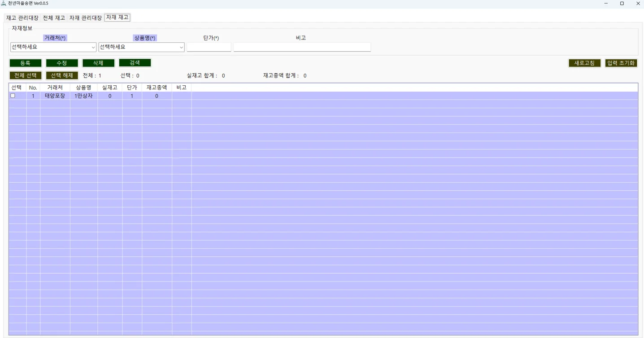The width and height of the screenshot is (644, 338).
Task: Sort by the 상품명 column header
Action: [x=84, y=88]
